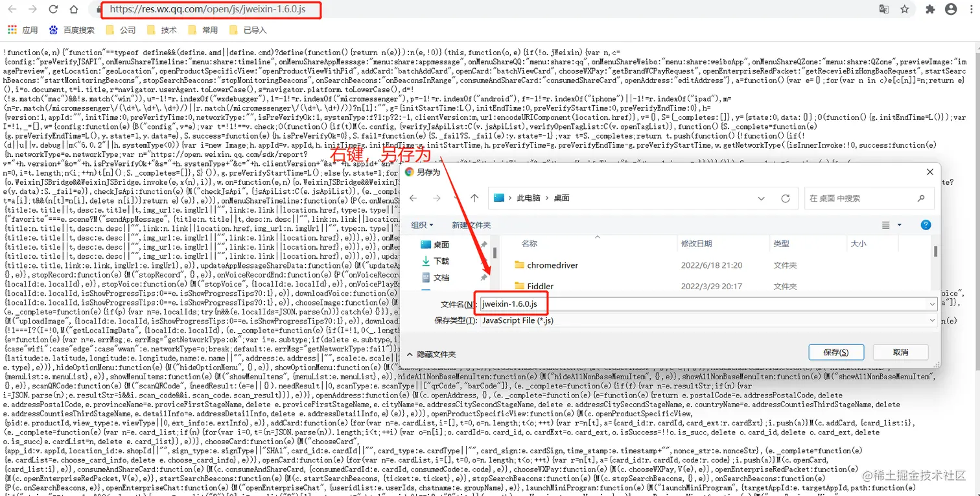Refresh the folder listing in dialog

(785, 198)
